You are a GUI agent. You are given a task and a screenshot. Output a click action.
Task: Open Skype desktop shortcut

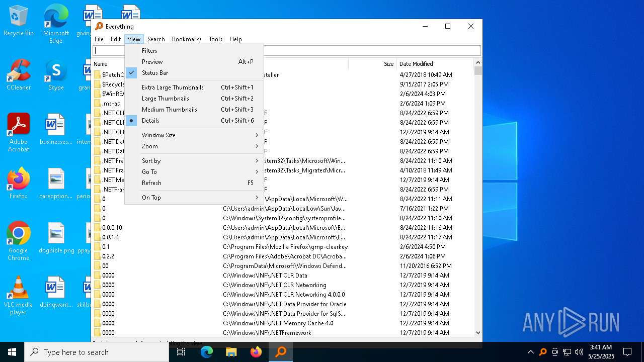pos(56,75)
